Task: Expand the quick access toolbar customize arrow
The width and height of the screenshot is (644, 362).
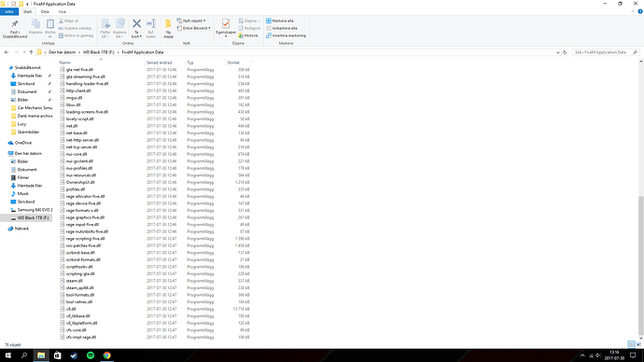Action: click(x=27, y=4)
